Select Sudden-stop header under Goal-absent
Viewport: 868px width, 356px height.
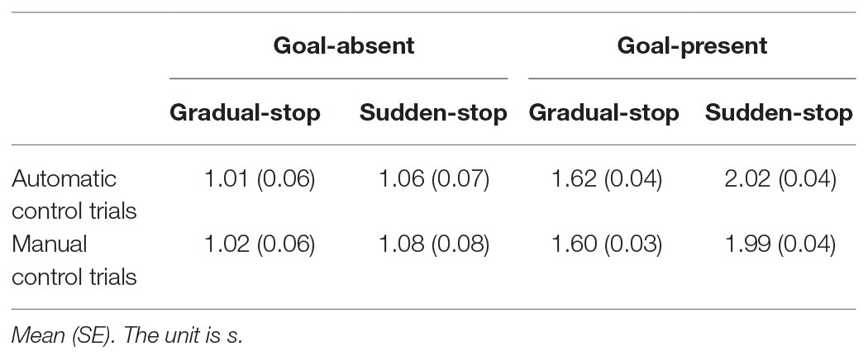(433, 113)
